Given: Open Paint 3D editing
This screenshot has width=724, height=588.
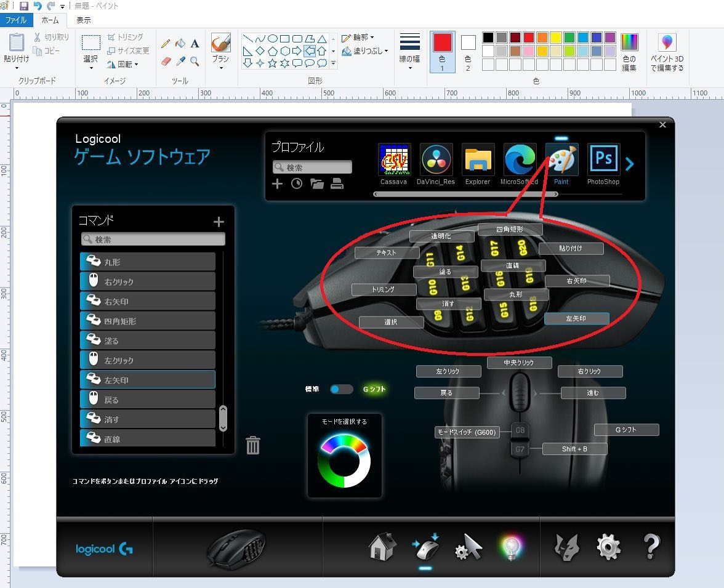Looking at the screenshot, I should [x=667, y=52].
